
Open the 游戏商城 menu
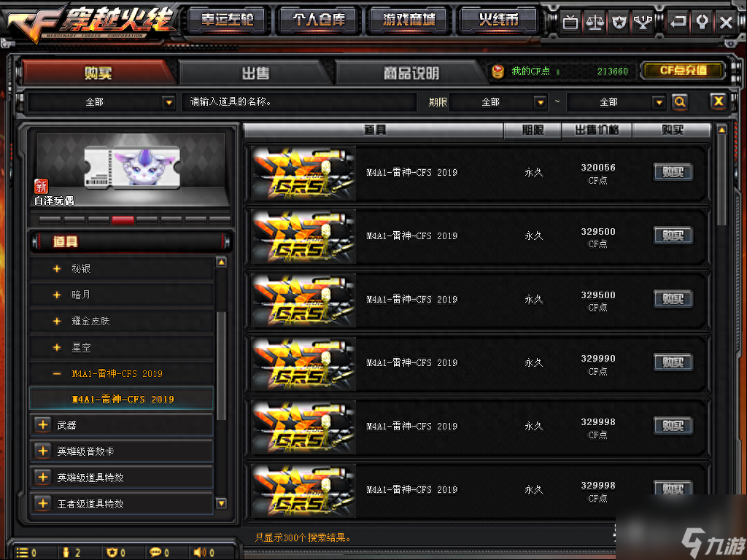(409, 20)
